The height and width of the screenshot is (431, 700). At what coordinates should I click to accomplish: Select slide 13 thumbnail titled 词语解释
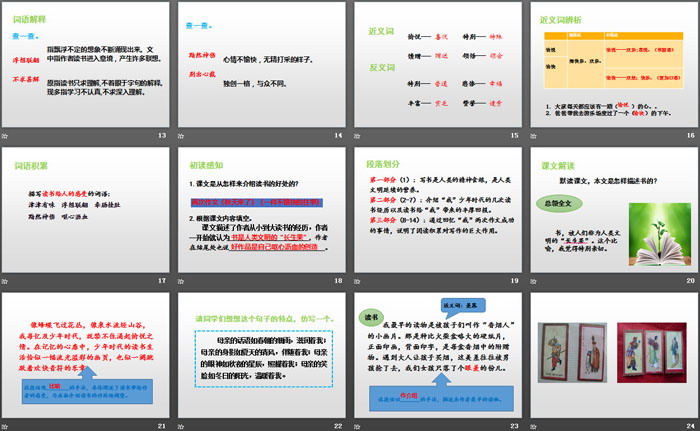86,65
